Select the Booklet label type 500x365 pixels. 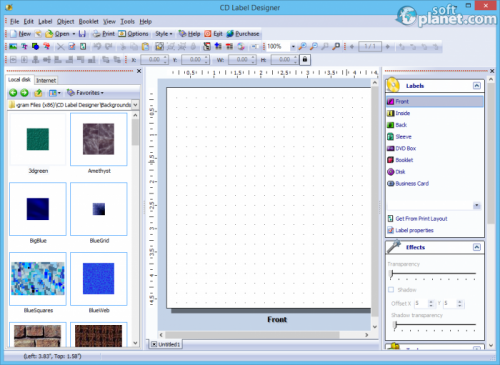(x=400, y=160)
